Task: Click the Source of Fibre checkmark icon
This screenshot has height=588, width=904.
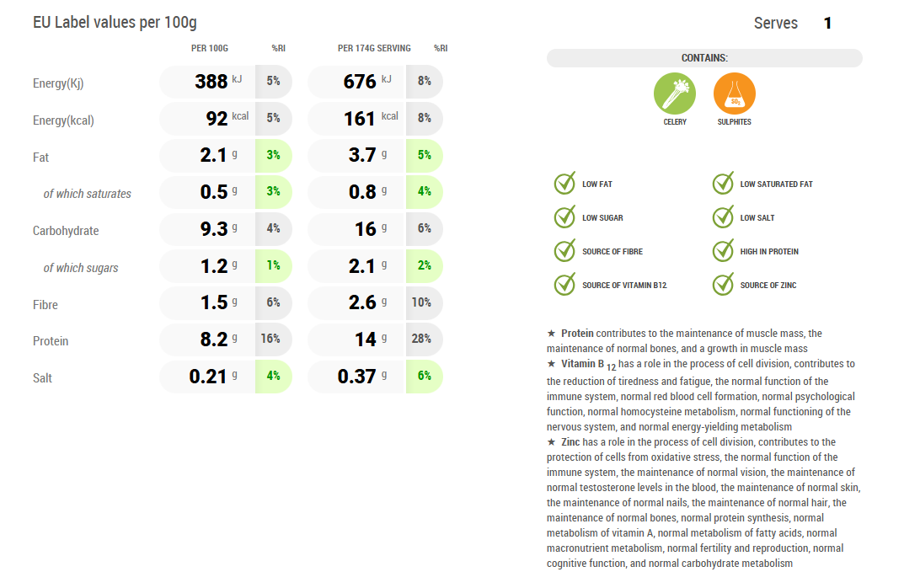Action: point(564,251)
